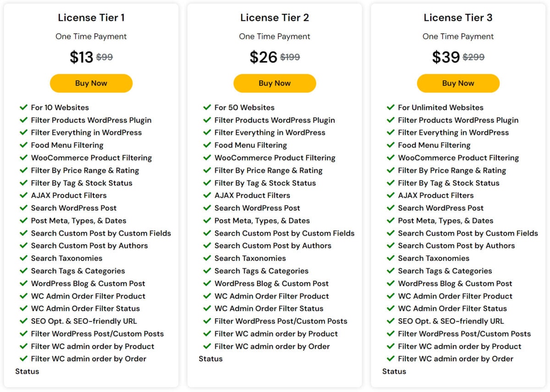Image resolution: width=550 pixels, height=392 pixels.
Task: Select the checkmark for 'SEO Opt. & SEO-friendly URL' in Tier 1
Action: [24, 321]
